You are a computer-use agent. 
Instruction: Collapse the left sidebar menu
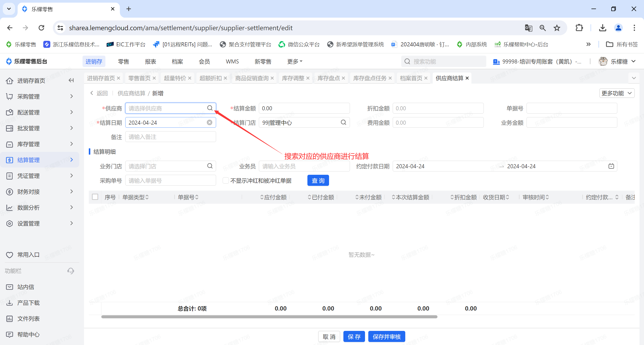[x=71, y=80]
